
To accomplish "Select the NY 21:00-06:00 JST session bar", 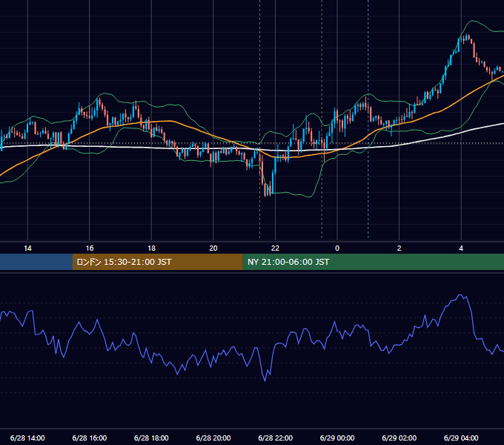I will click(x=373, y=262).
